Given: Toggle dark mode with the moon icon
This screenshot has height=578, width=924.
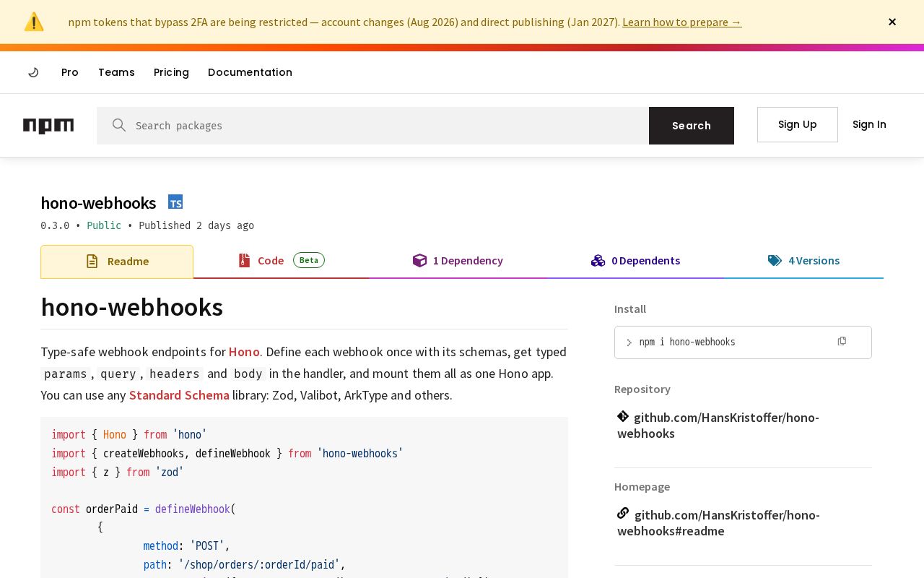Looking at the screenshot, I should [33, 72].
